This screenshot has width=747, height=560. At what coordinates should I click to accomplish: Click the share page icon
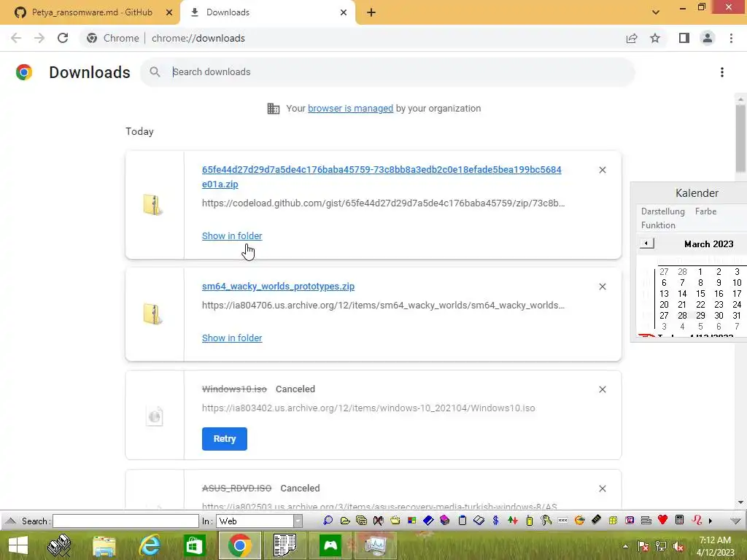click(632, 38)
